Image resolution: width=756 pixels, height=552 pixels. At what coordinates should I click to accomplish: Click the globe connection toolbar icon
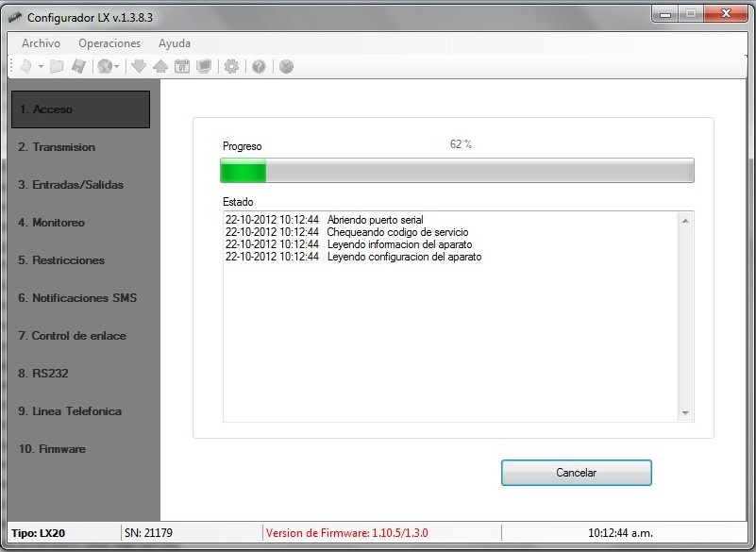105,66
